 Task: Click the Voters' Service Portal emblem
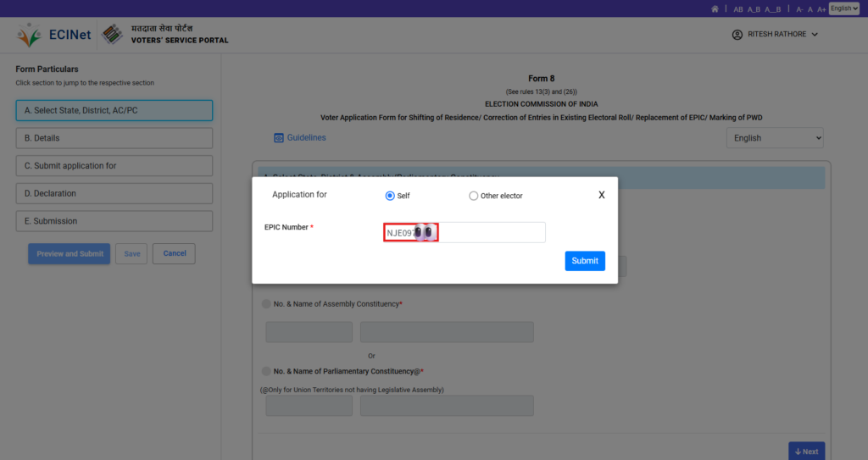pyautogui.click(x=113, y=35)
